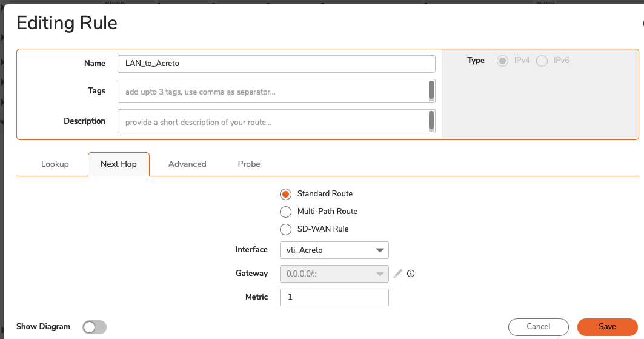The height and width of the screenshot is (339, 644).
Task: Cancel editing the rule
Action: 539,327
